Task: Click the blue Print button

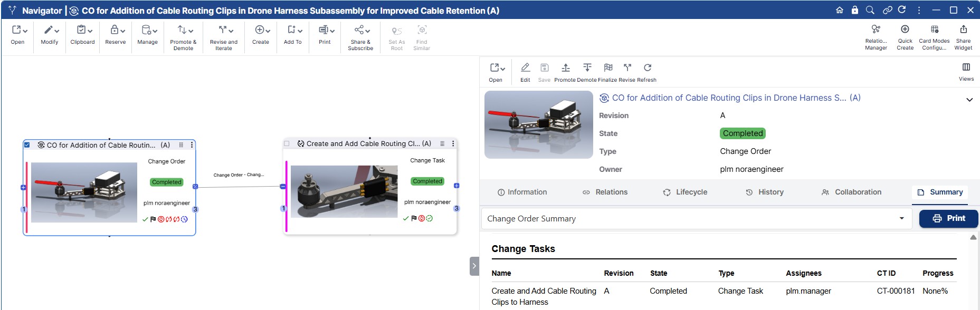Action: pos(948,218)
